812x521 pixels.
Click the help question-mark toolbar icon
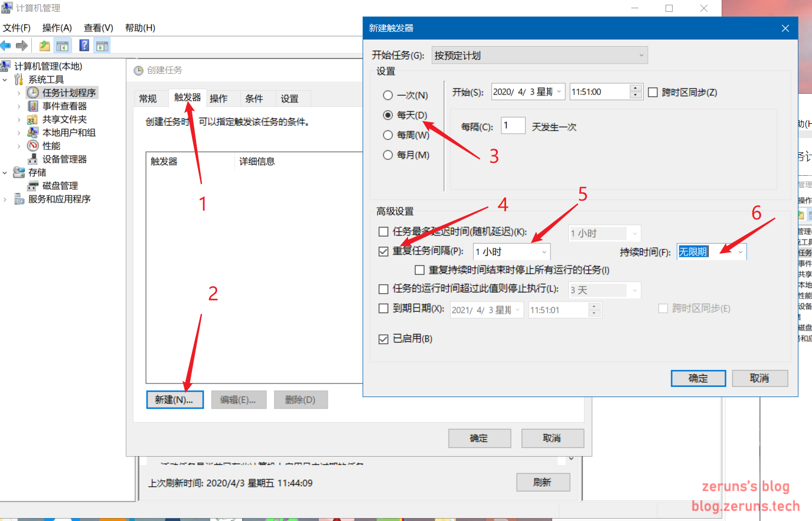pyautogui.click(x=83, y=45)
